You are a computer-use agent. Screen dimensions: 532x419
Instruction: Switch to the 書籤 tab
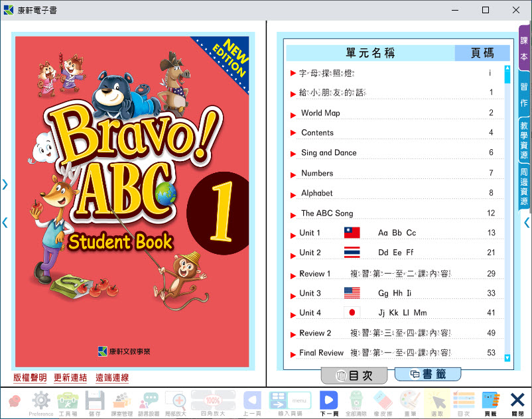pyautogui.click(x=428, y=375)
